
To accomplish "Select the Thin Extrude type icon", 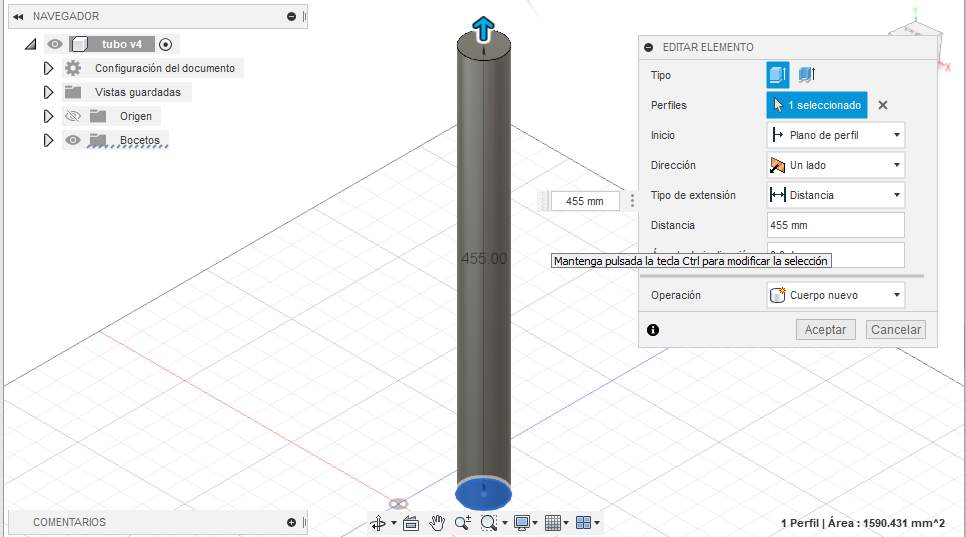I will [x=806, y=75].
